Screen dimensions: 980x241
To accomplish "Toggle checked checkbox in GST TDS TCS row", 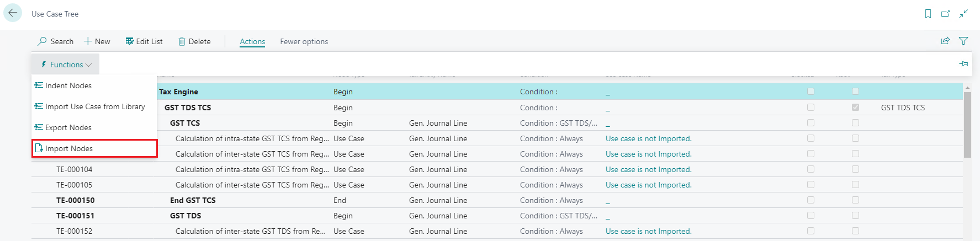I will pyautogui.click(x=855, y=108).
